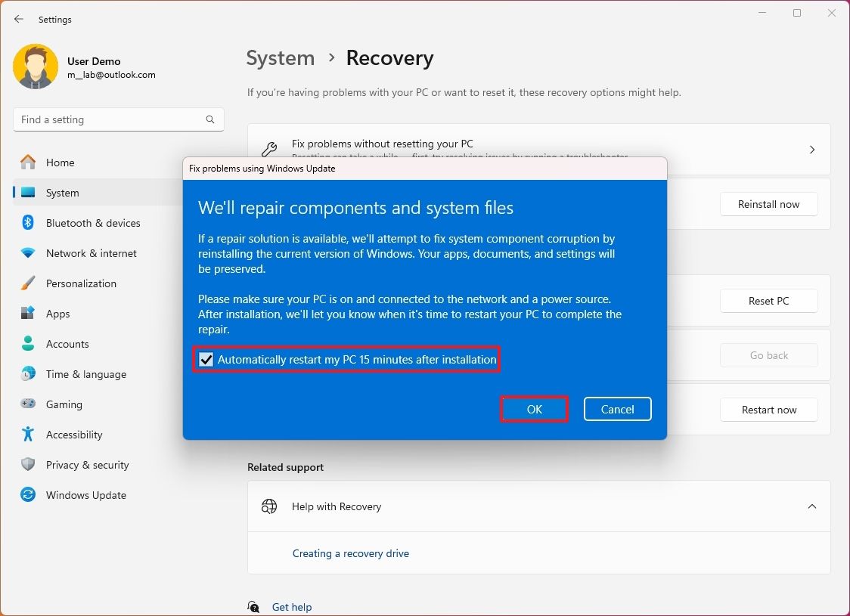This screenshot has height=616, width=850.
Task: Uncheck automatically restart my PC after installation
Action: click(206, 360)
